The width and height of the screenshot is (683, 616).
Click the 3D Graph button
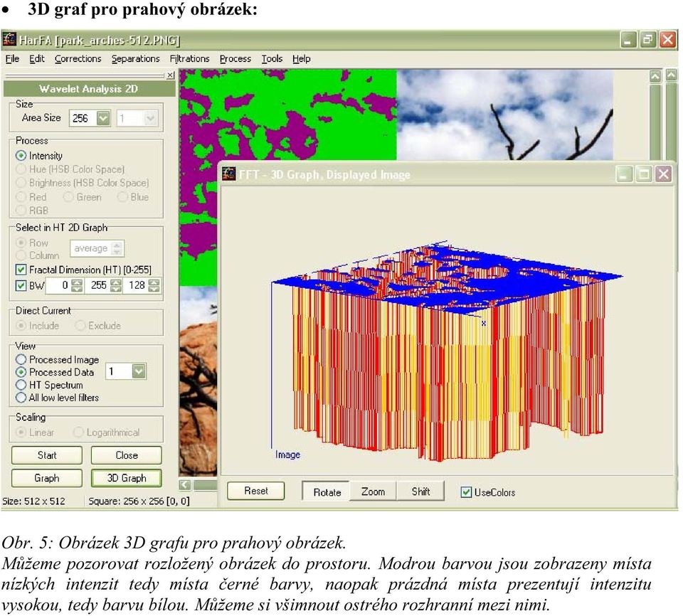click(127, 478)
